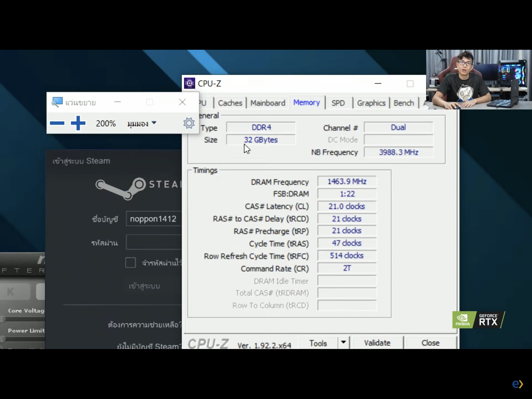Screen dimensions: 532x399
Task: Click the Ver. 1.92.2.x64 version text
Action: pyautogui.click(x=264, y=346)
